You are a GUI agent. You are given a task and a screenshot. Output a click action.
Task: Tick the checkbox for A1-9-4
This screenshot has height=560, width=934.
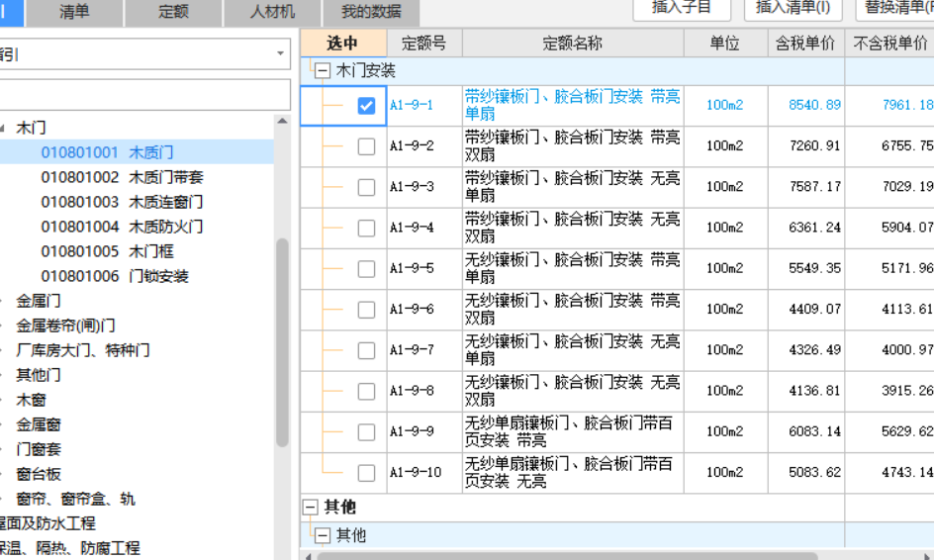pos(366,229)
